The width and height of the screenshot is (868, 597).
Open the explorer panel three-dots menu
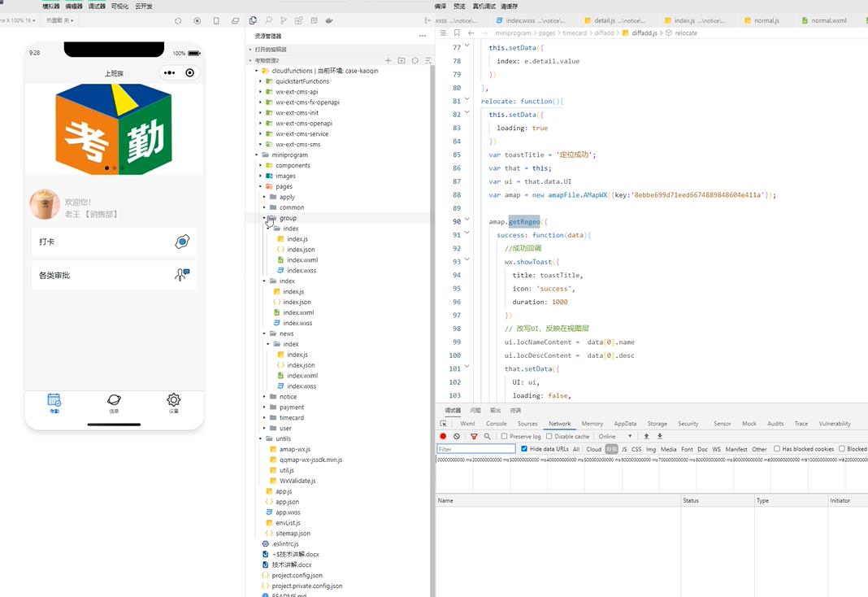[x=423, y=36]
